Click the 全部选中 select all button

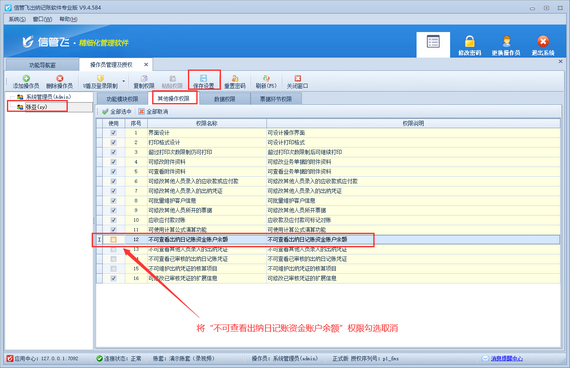tap(116, 112)
